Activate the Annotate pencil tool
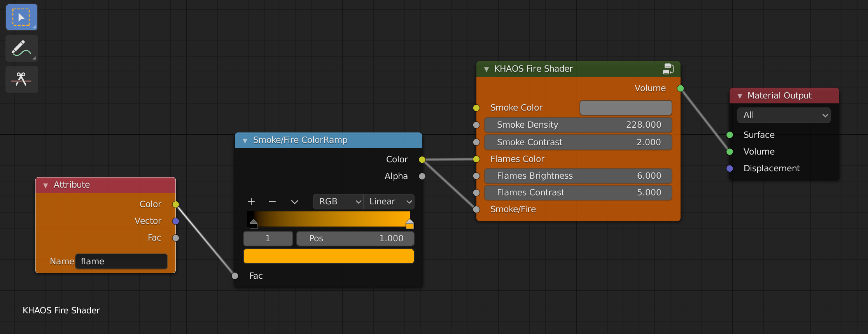868x334 pixels. (21, 48)
